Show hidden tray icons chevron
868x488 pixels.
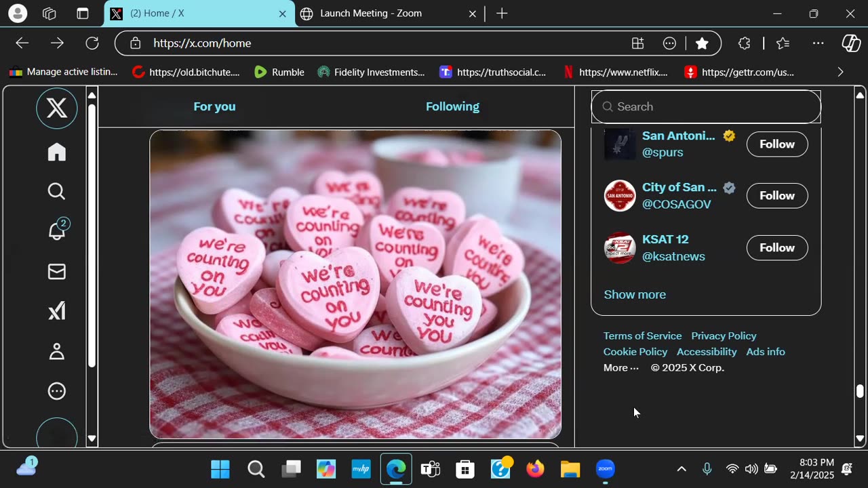click(682, 469)
